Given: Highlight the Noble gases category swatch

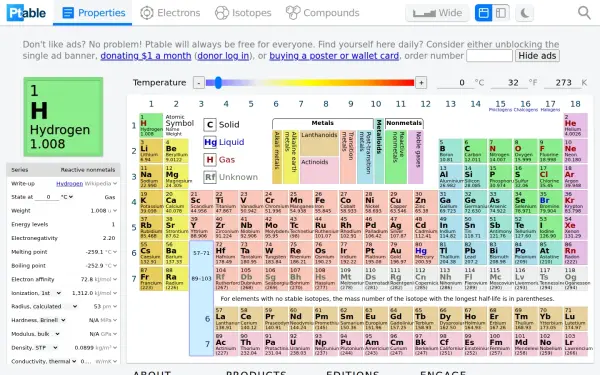Looking at the screenshot, I should point(416,157).
